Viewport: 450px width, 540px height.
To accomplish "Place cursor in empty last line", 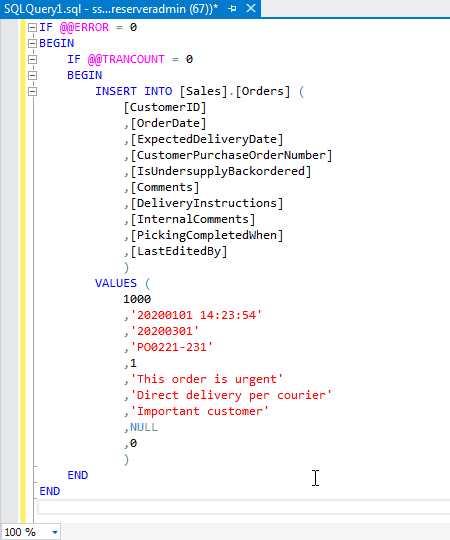I will coord(241,507).
